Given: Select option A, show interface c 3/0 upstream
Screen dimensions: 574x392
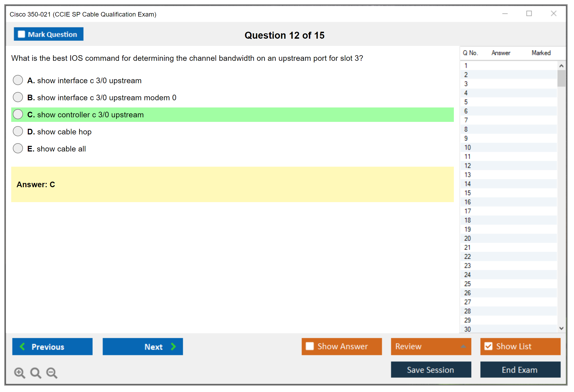Looking at the screenshot, I should click(x=18, y=80).
